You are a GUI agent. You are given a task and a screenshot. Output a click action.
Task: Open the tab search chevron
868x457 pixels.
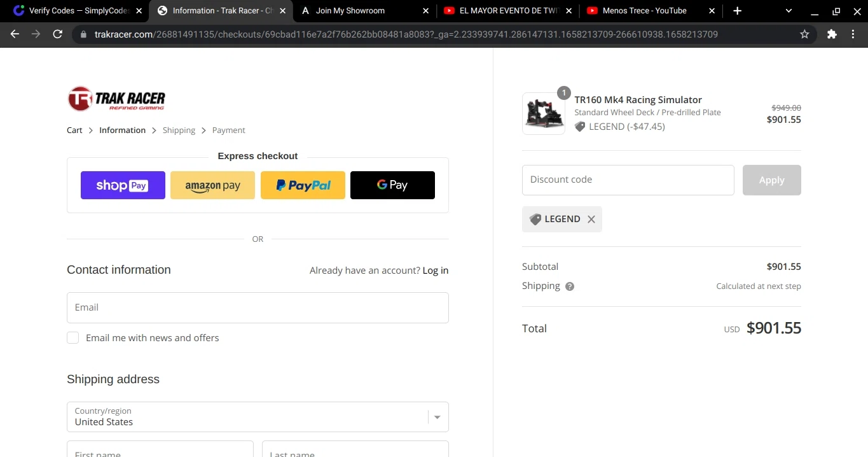[789, 11]
